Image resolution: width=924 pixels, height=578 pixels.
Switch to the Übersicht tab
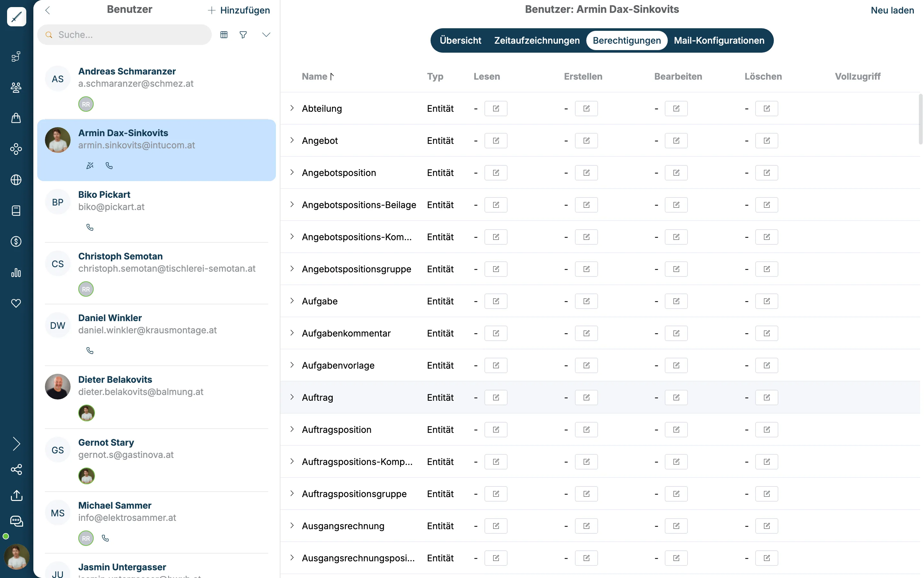tap(460, 40)
